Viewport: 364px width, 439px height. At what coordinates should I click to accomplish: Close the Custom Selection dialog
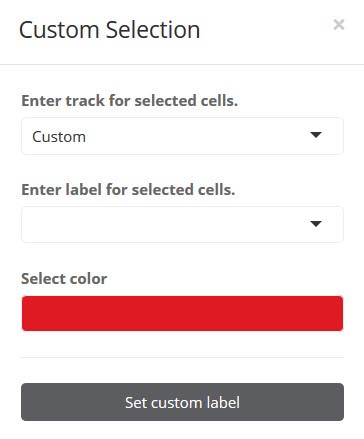[339, 25]
